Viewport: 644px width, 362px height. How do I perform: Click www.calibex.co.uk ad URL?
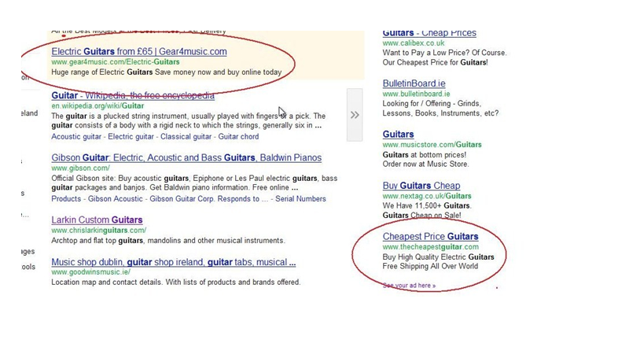tap(413, 43)
